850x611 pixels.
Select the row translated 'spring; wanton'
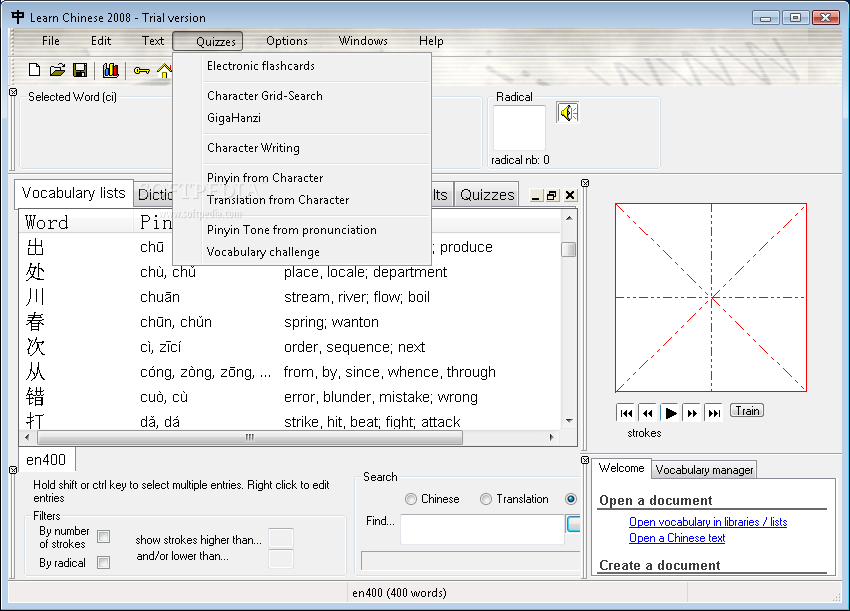tap(290, 322)
